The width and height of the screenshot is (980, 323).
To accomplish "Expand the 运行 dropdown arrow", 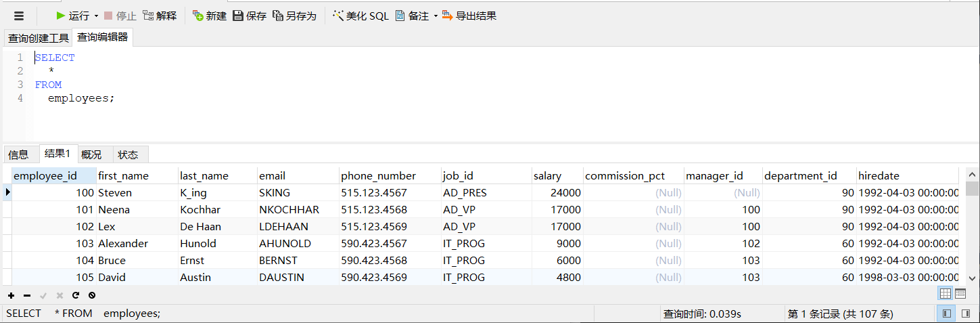I will coord(96,16).
